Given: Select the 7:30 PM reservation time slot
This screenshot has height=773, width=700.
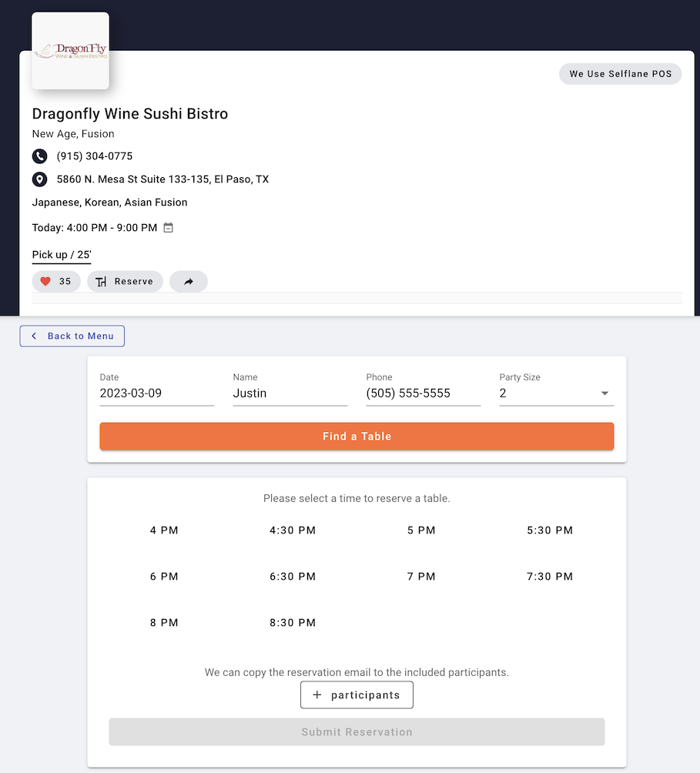Looking at the screenshot, I should point(549,576).
